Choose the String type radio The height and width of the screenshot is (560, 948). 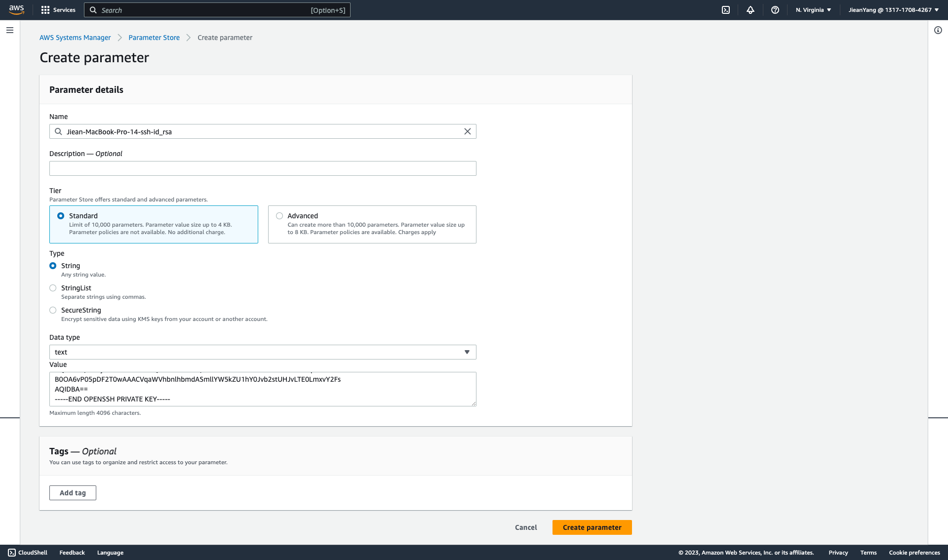coord(53,266)
